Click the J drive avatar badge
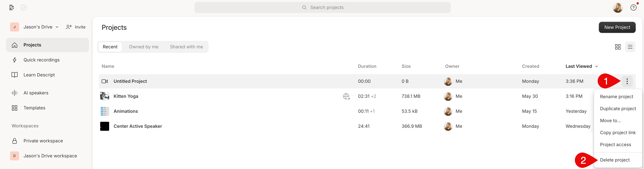The height and width of the screenshot is (169, 644). (15, 27)
